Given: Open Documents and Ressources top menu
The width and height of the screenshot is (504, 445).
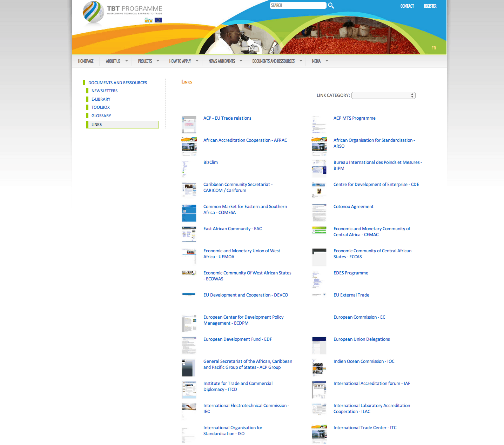Looking at the screenshot, I should [274, 61].
